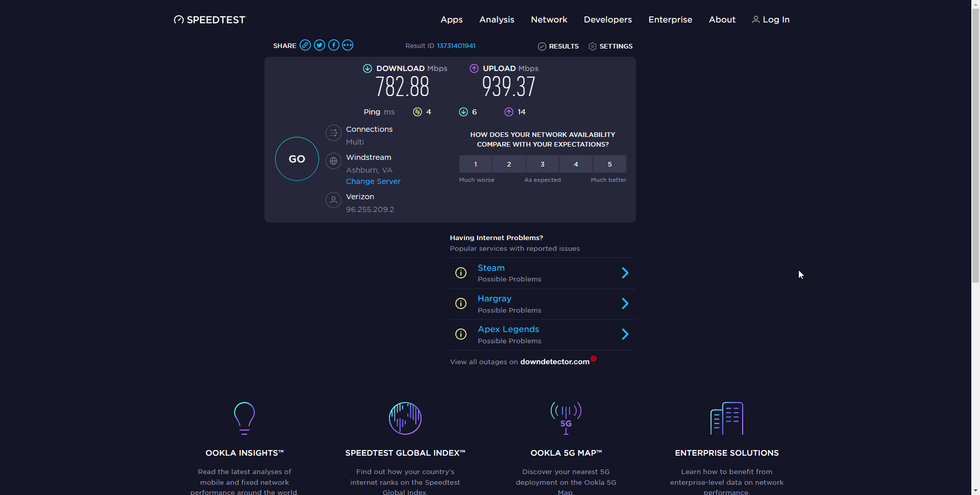
Task: Rate network availability as 4
Action: (x=576, y=164)
